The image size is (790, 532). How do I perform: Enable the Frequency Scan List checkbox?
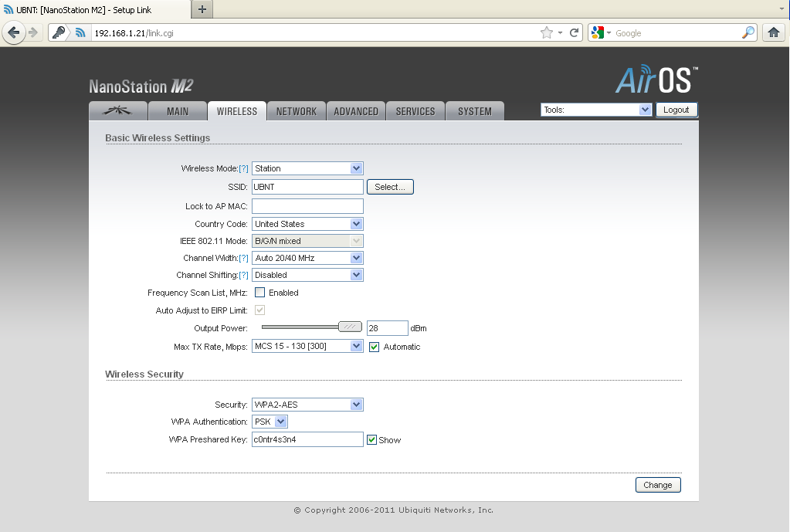[259, 292]
